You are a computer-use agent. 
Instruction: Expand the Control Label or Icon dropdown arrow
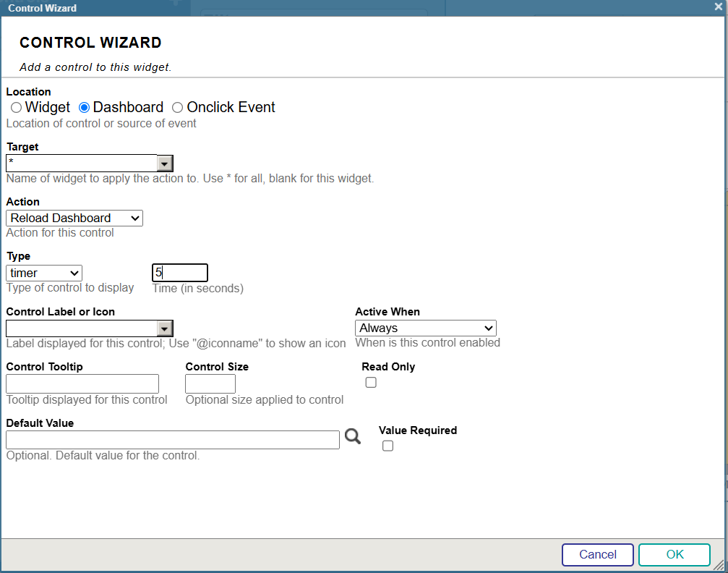point(165,328)
